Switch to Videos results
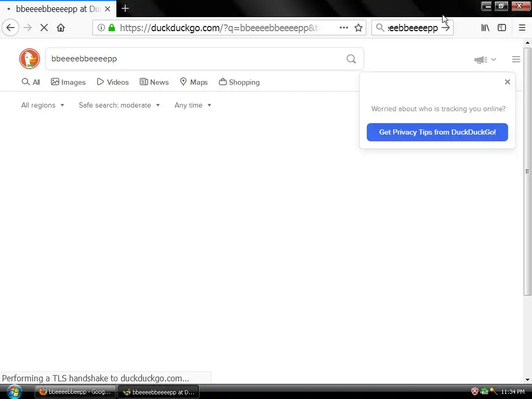The image size is (532, 399). pyautogui.click(x=113, y=82)
